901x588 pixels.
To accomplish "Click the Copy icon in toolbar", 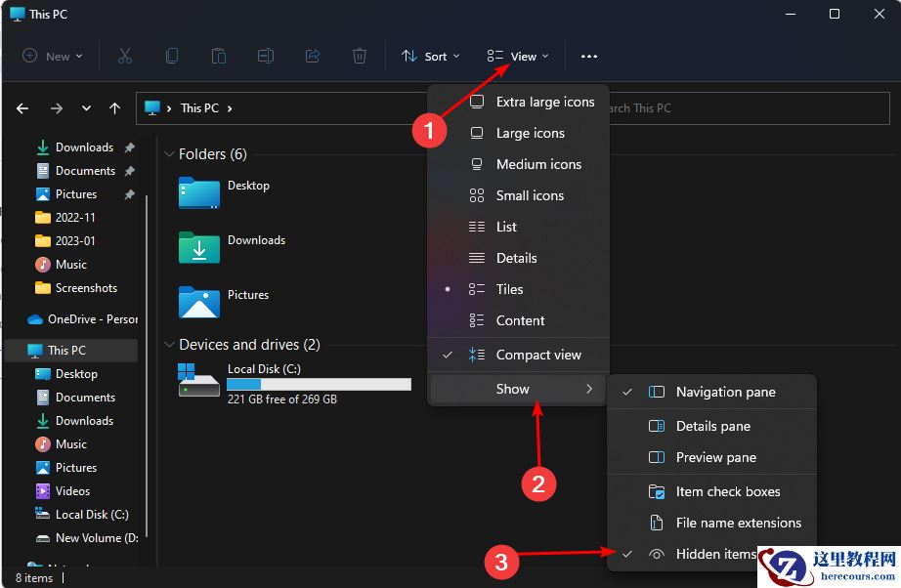I will [172, 57].
